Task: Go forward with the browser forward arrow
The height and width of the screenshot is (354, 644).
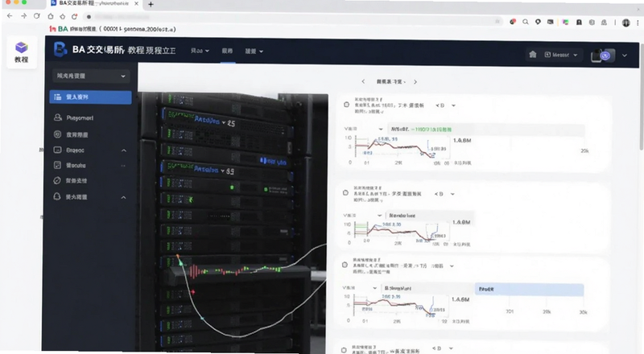Action: [x=23, y=16]
